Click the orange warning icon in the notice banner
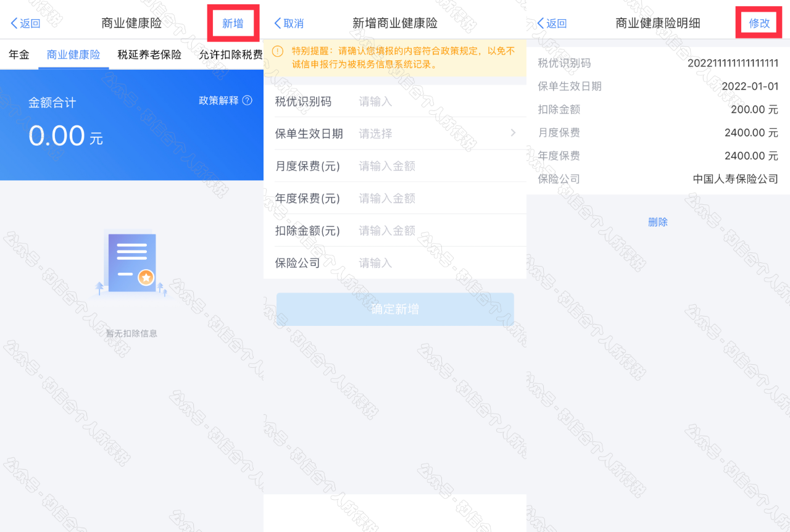The width and height of the screenshot is (790, 532). (278, 51)
